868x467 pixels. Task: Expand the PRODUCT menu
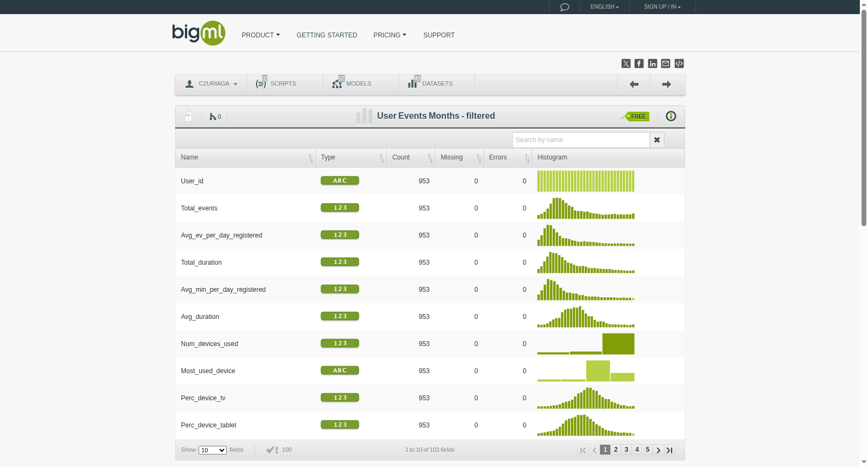tap(261, 35)
